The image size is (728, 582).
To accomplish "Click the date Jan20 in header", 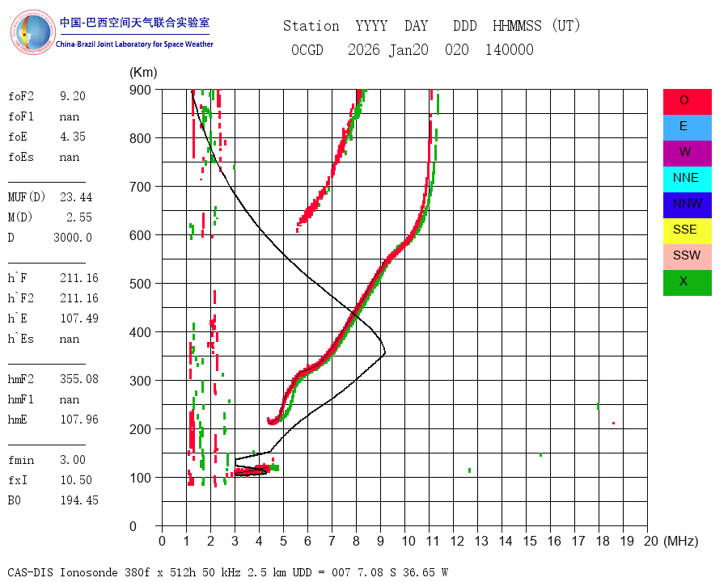I will coord(408,49).
